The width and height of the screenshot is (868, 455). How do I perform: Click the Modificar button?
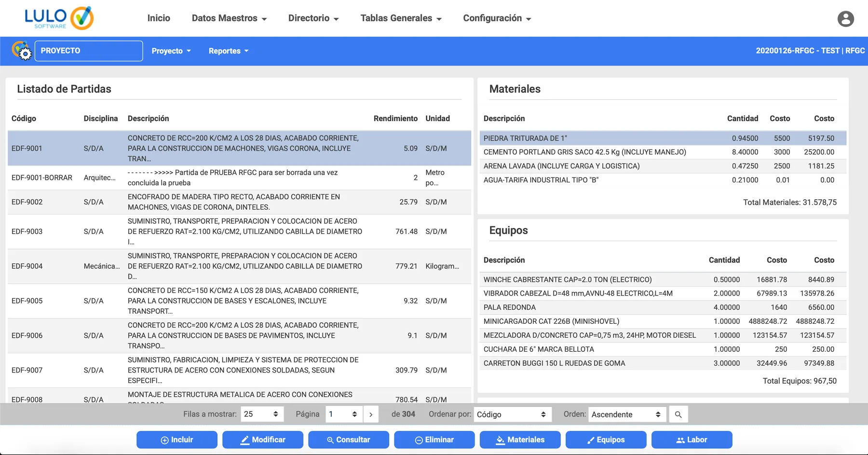pyautogui.click(x=263, y=440)
